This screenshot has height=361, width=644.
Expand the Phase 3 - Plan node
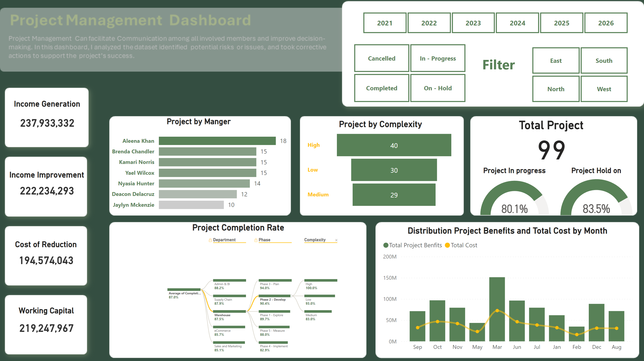(x=275, y=281)
